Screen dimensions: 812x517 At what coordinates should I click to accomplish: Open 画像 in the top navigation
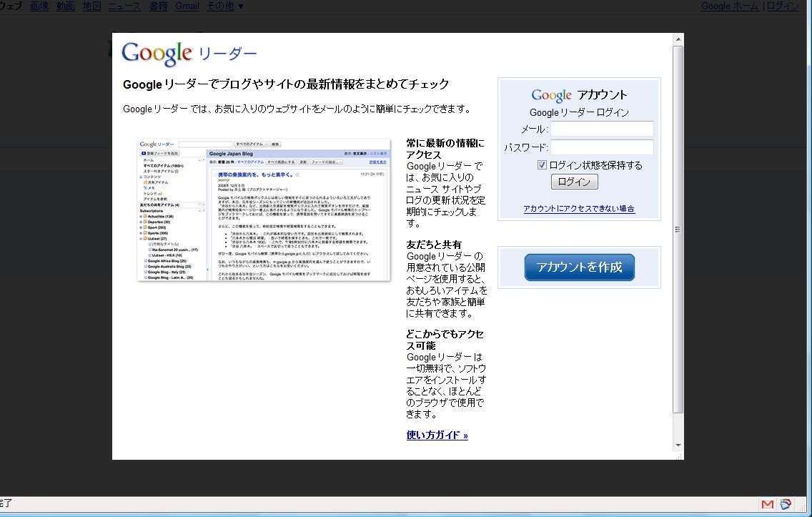tap(39, 6)
